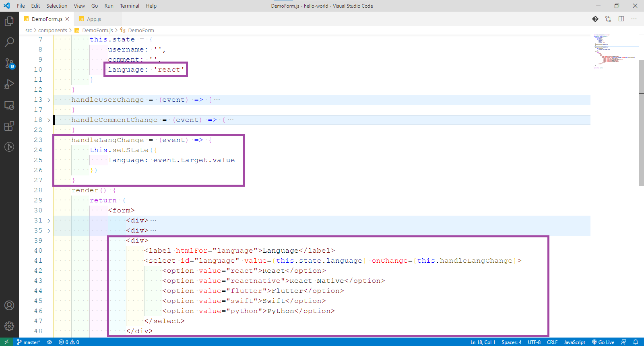Expand the folded handleCommentChange block at line 18
Screen dimensions: 644x346
click(x=49, y=120)
